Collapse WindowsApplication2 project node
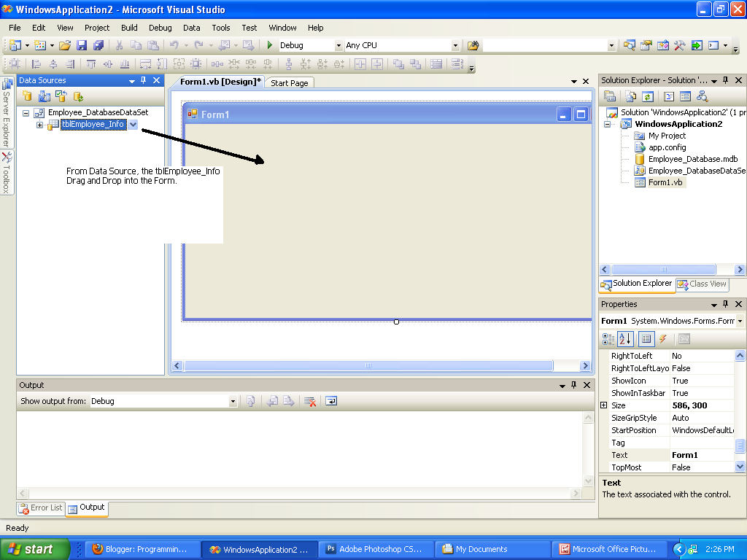Viewport: 747px width, 560px height. point(608,124)
